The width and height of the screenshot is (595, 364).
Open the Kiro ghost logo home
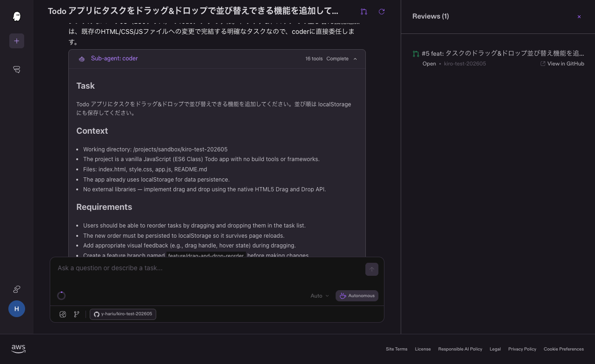coord(16,16)
